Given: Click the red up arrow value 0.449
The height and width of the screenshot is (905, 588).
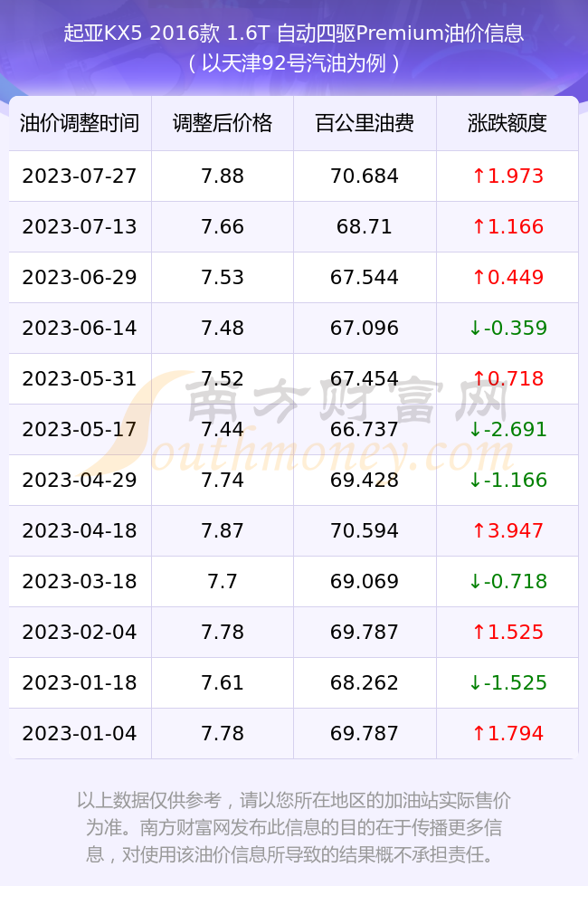Looking at the screenshot, I should pos(507,278).
